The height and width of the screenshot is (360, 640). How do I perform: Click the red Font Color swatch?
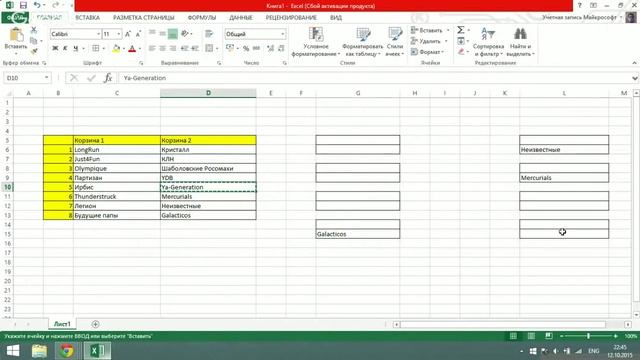[132, 49]
